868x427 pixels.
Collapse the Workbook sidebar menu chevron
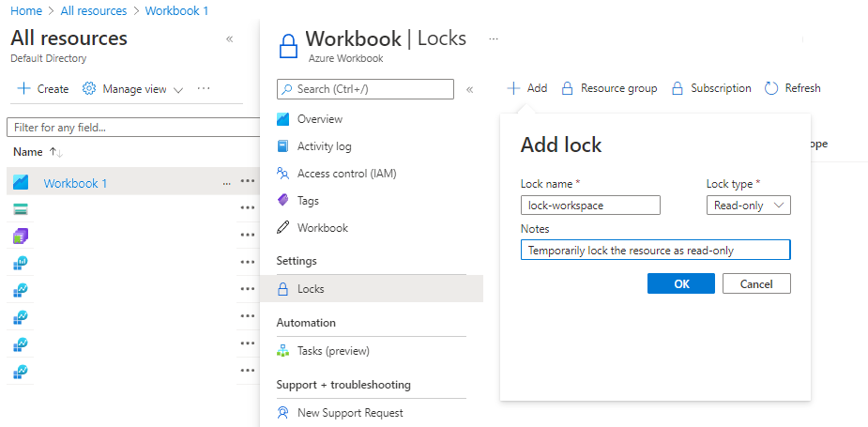point(469,90)
